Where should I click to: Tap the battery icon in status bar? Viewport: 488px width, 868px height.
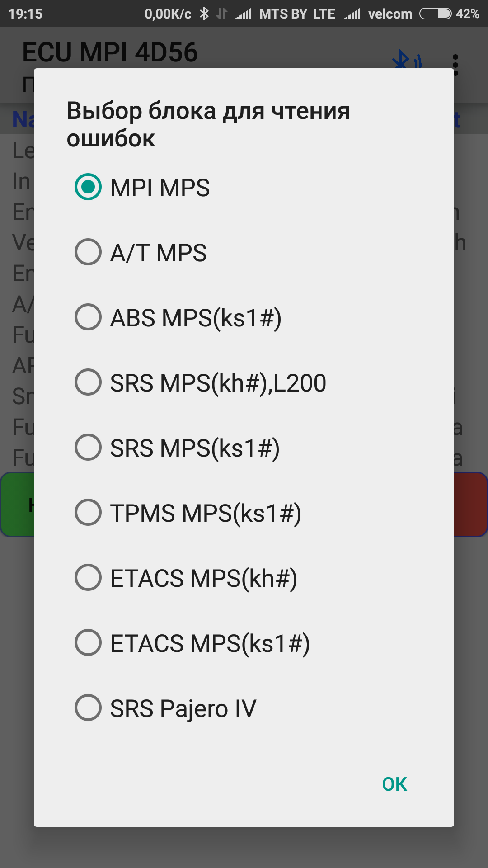pyautogui.click(x=435, y=14)
